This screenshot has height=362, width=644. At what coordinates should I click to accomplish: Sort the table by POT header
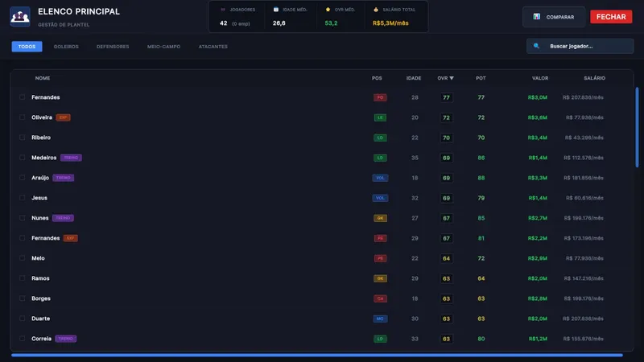coord(481,78)
